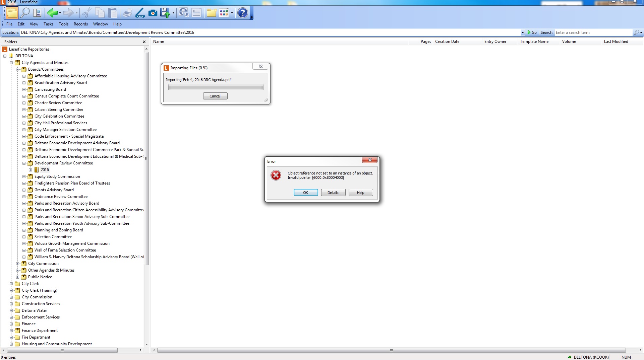The image size is (644, 360).
Task: Open the import button dropdown arrow
Action: [173, 13]
